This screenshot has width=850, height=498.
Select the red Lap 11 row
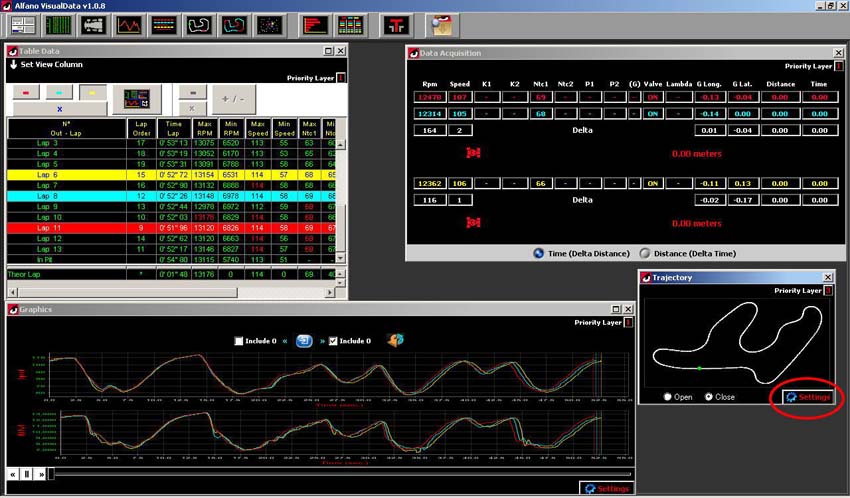coord(171,228)
